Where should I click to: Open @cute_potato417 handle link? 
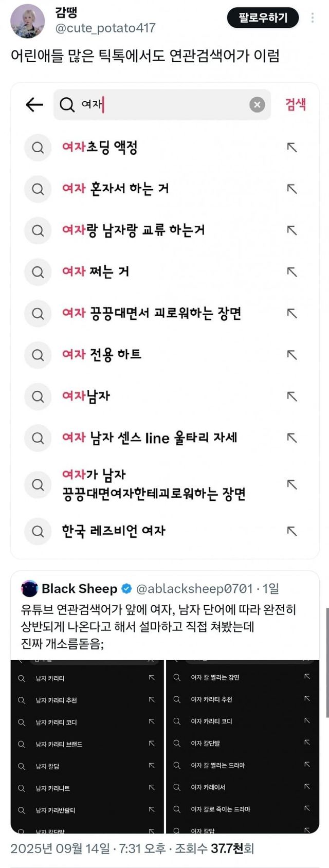pyautogui.click(x=105, y=28)
